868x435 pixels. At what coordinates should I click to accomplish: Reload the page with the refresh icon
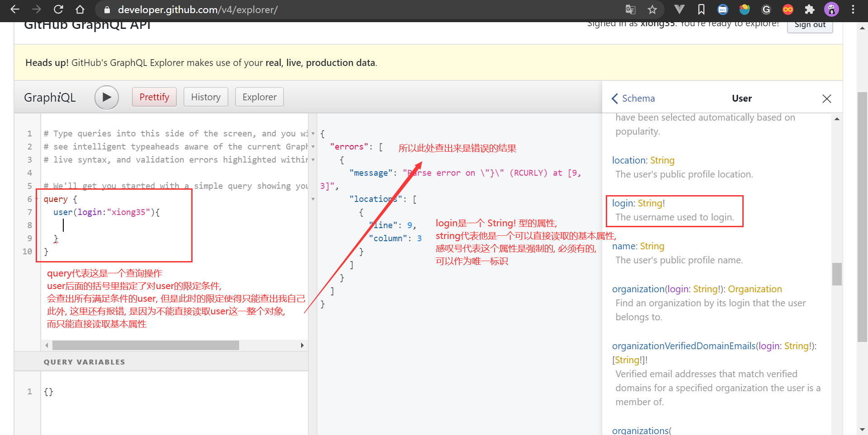(58, 9)
